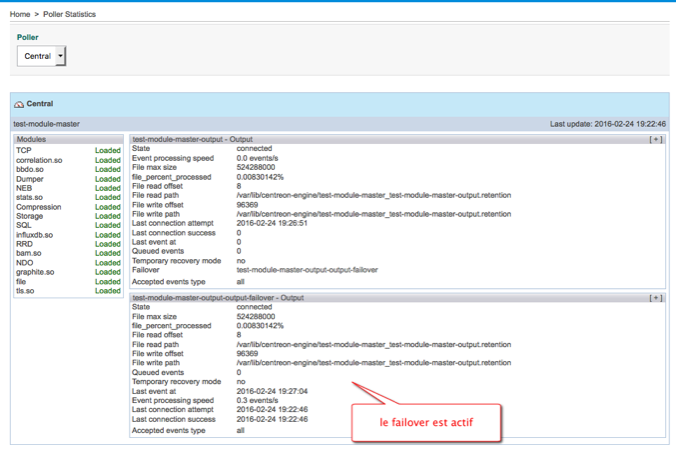The width and height of the screenshot is (676, 452).
Task: Click the test-module-master-output-output-failover - Output header
Action: pos(218,298)
